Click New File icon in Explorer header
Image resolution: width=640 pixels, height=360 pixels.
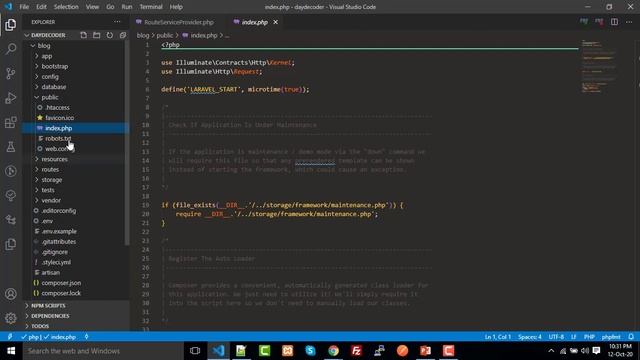[83, 35]
